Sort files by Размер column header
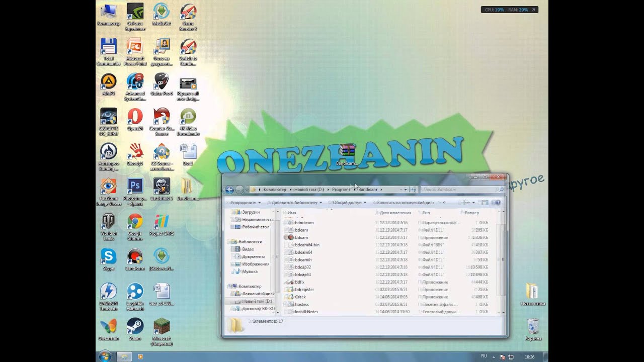The height and width of the screenshot is (362, 644). [472, 213]
